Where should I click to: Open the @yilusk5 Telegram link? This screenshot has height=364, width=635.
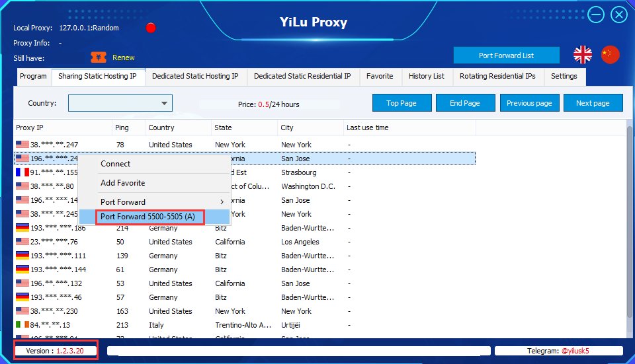coord(575,351)
